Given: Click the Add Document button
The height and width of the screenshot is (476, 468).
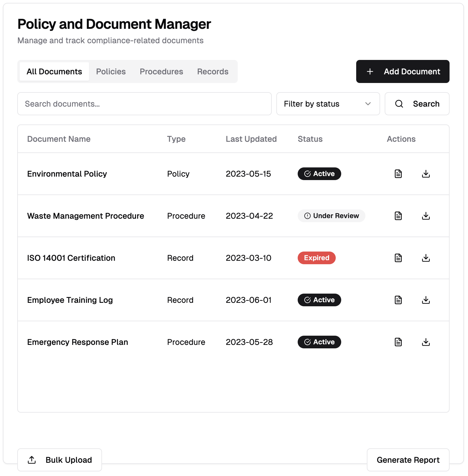Looking at the screenshot, I should pos(403,71).
